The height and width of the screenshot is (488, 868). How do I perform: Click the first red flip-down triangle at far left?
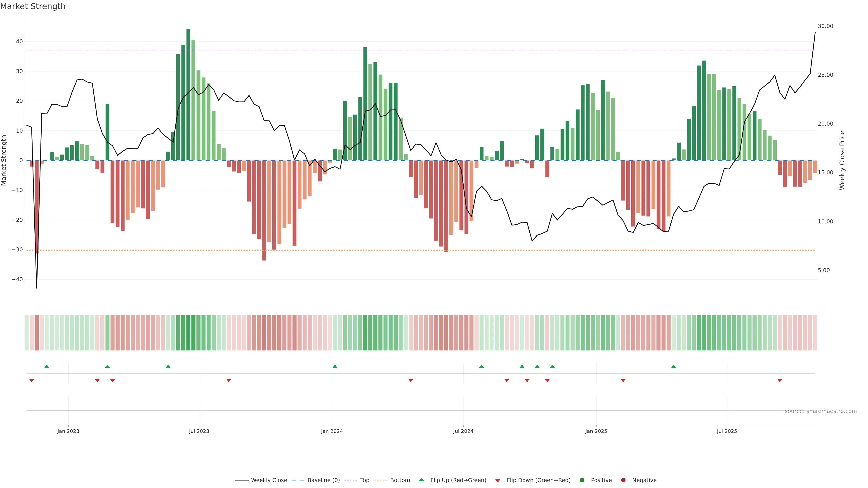32,380
